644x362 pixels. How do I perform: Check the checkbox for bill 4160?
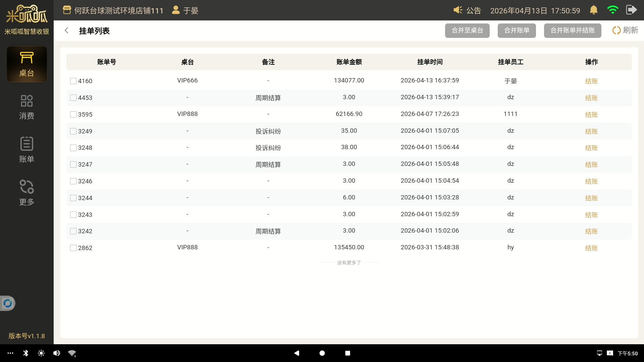point(73,81)
